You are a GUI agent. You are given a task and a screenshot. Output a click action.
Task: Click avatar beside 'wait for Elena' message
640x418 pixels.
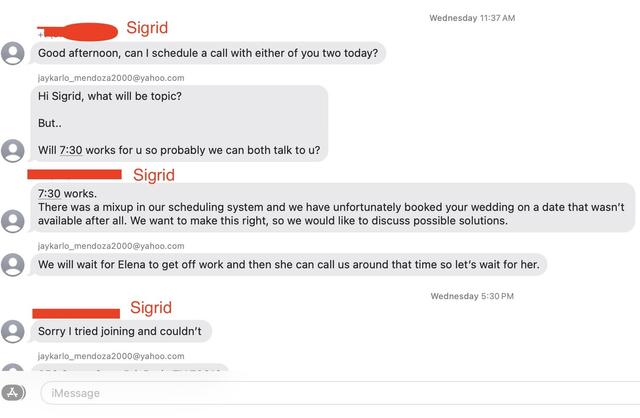point(13,265)
